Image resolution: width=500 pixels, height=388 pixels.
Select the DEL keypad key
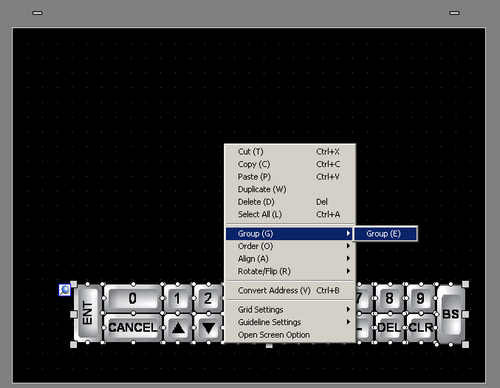pyautogui.click(x=389, y=328)
